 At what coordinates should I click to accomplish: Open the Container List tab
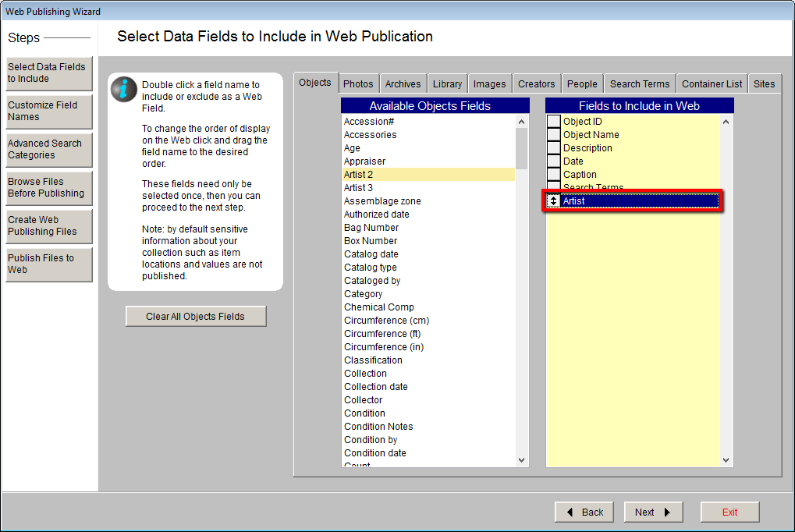pos(712,84)
